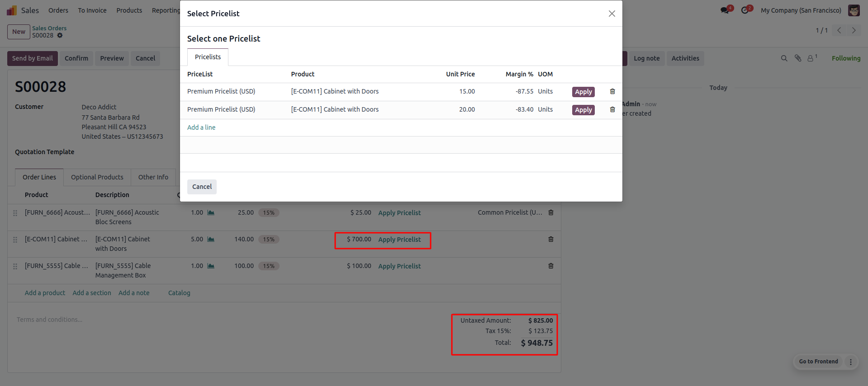Click Apply Pricelist on the $ 100.00 line
868x386 pixels.
tap(399, 266)
